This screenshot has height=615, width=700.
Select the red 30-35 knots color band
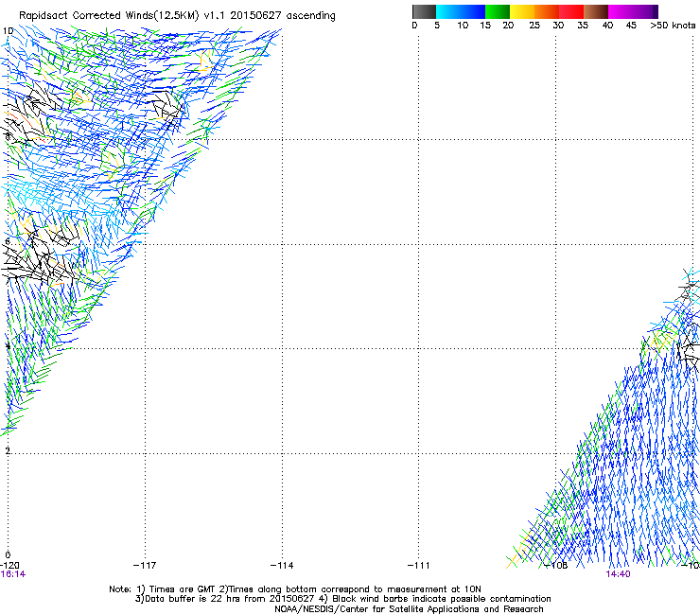tap(571, 11)
